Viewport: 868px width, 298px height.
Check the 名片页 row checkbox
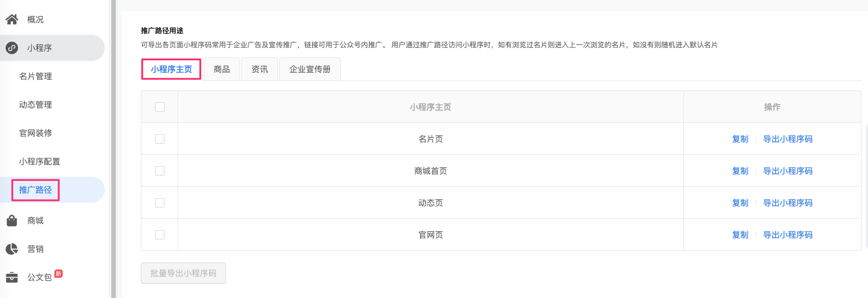tap(160, 139)
